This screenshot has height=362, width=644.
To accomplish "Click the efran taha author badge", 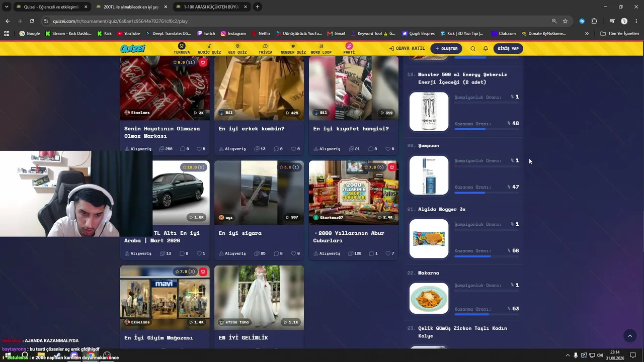I will (234, 322).
